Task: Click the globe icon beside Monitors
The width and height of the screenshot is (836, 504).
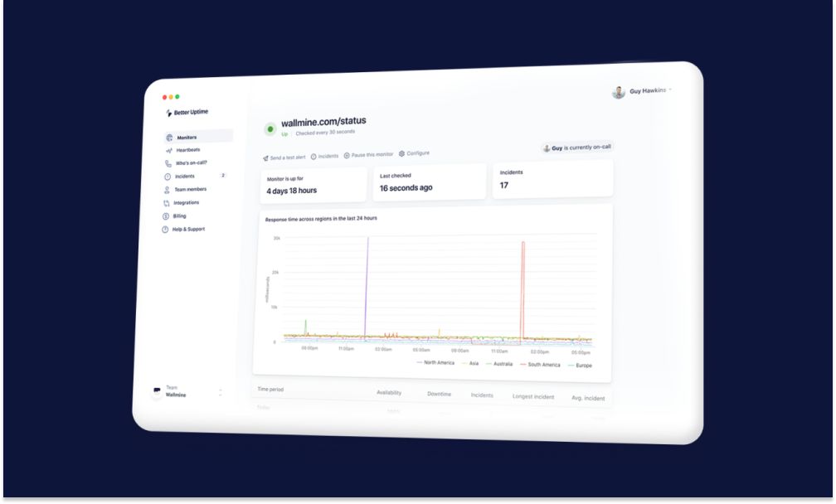Action: (169, 138)
